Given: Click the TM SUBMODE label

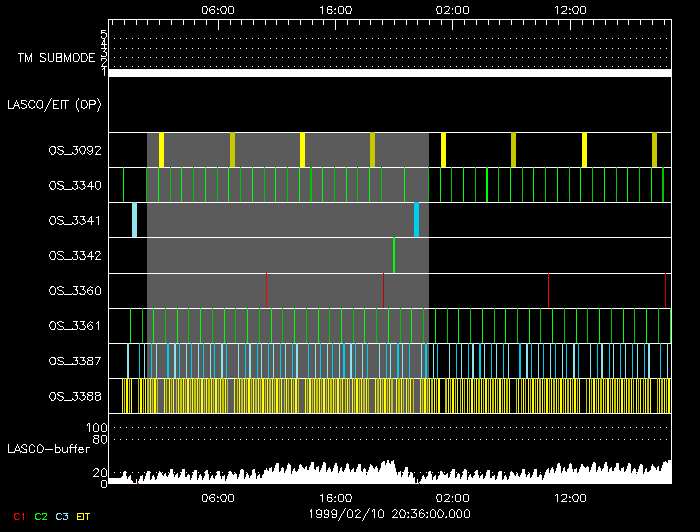Looking at the screenshot, I should coord(54,58).
